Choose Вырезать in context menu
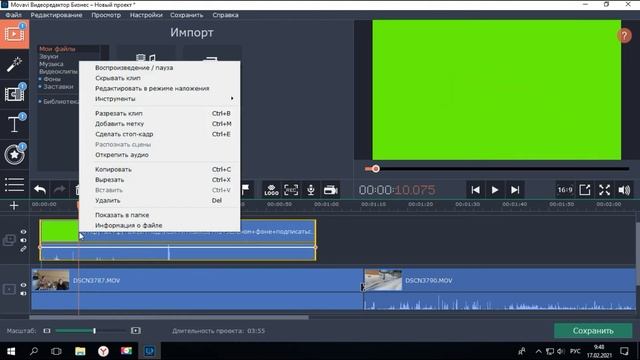 (x=159, y=180)
